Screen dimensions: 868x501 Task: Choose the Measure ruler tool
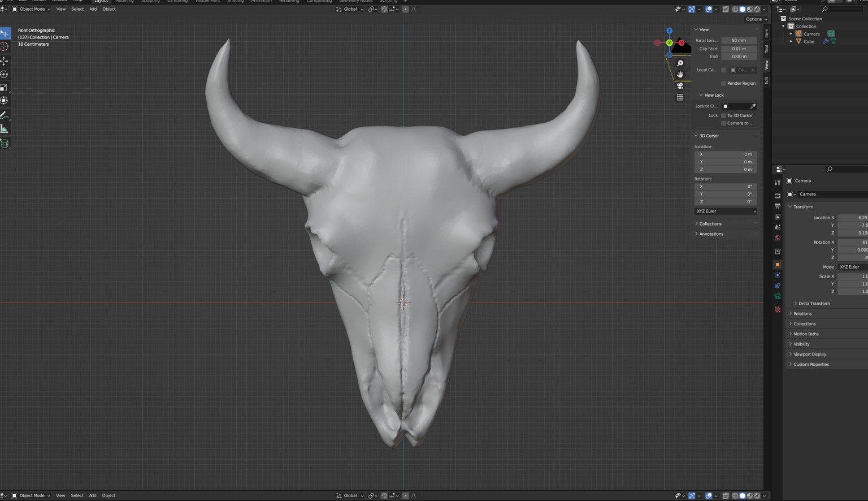[x=5, y=129]
